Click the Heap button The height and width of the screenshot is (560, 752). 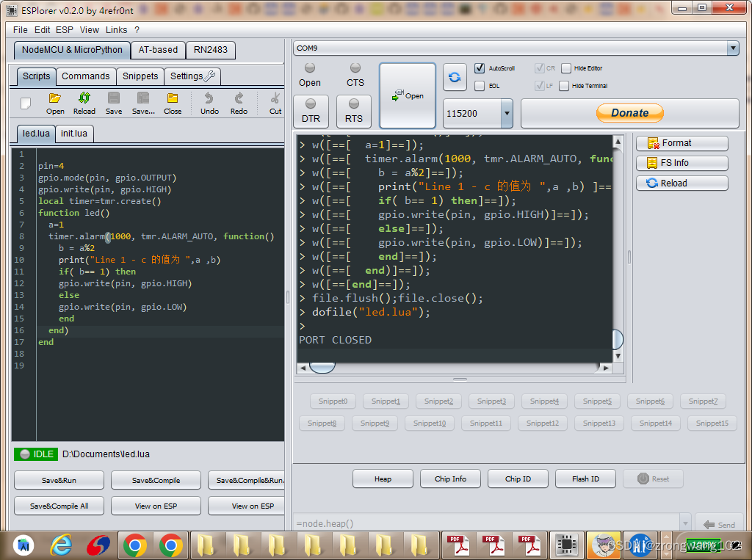[x=383, y=479]
